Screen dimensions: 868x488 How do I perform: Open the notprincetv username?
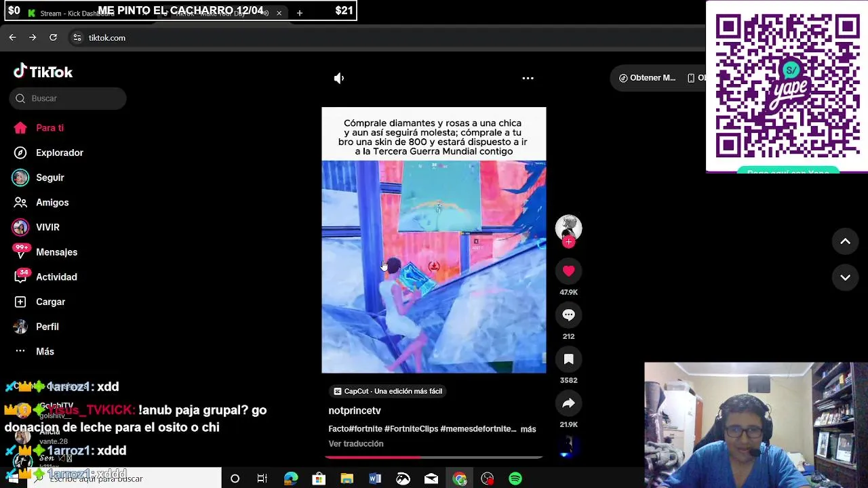355,411
